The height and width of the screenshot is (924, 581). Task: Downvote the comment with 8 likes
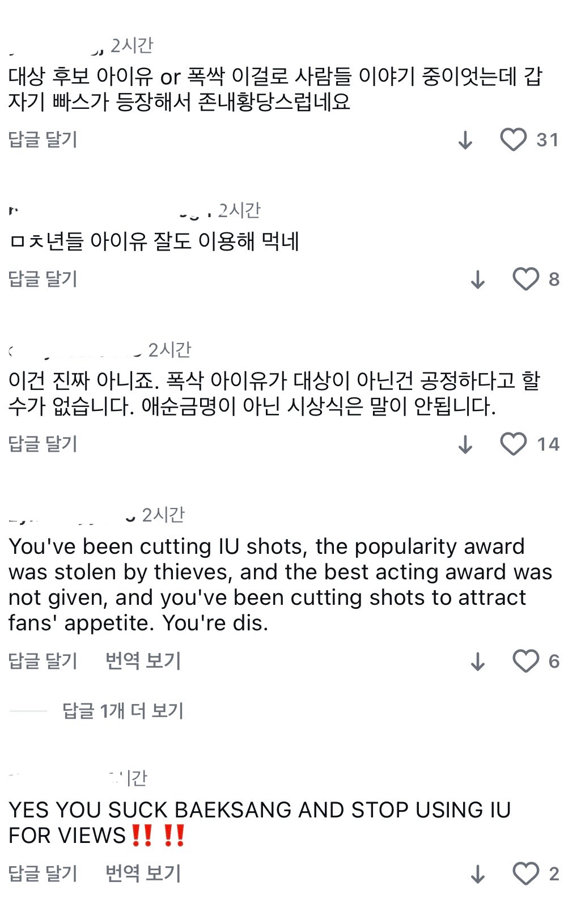click(x=478, y=279)
